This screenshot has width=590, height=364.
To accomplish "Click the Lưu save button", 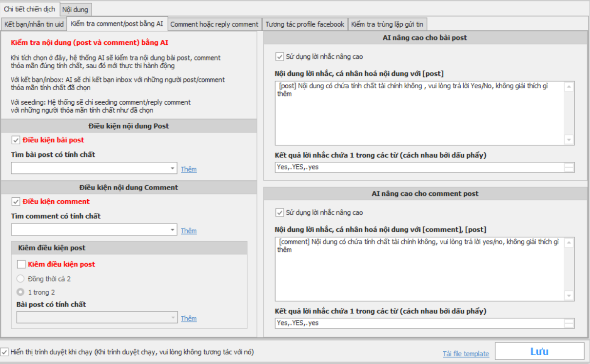I will [539, 351].
